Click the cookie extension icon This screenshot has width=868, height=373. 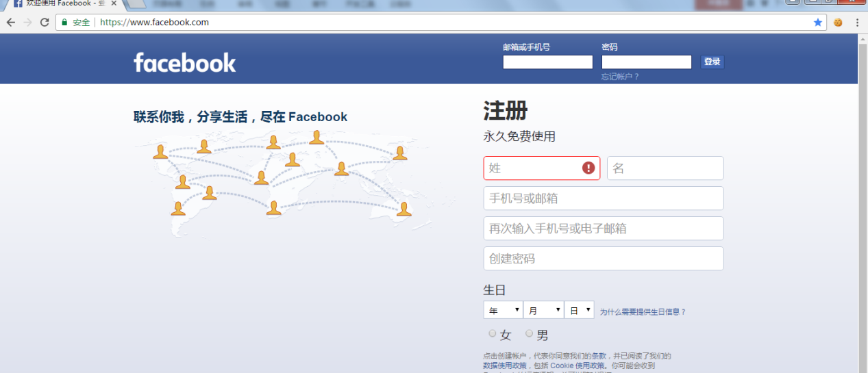tap(838, 23)
